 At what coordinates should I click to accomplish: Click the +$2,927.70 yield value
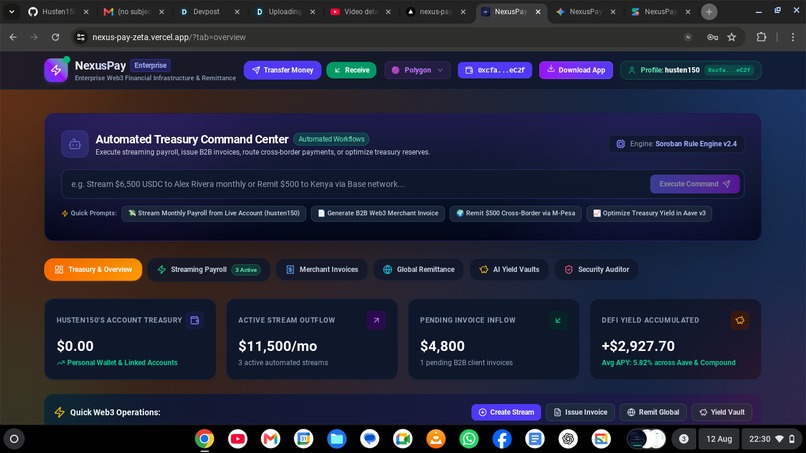[x=638, y=346]
